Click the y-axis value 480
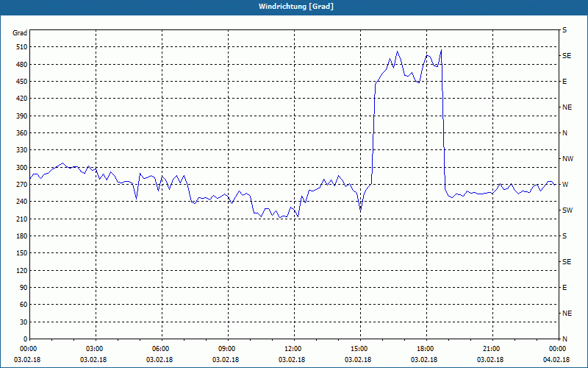 tap(22, 65)
